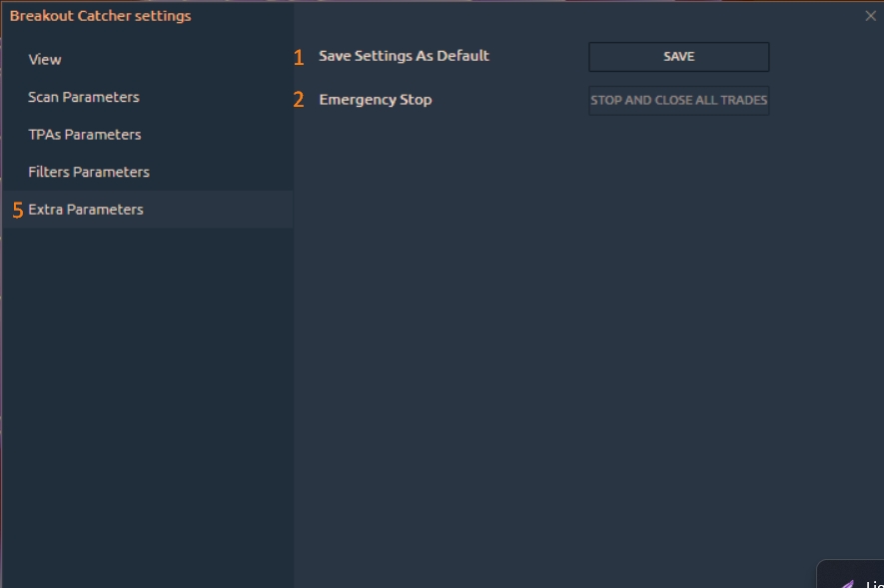Open the View settings section

(45, 60)
